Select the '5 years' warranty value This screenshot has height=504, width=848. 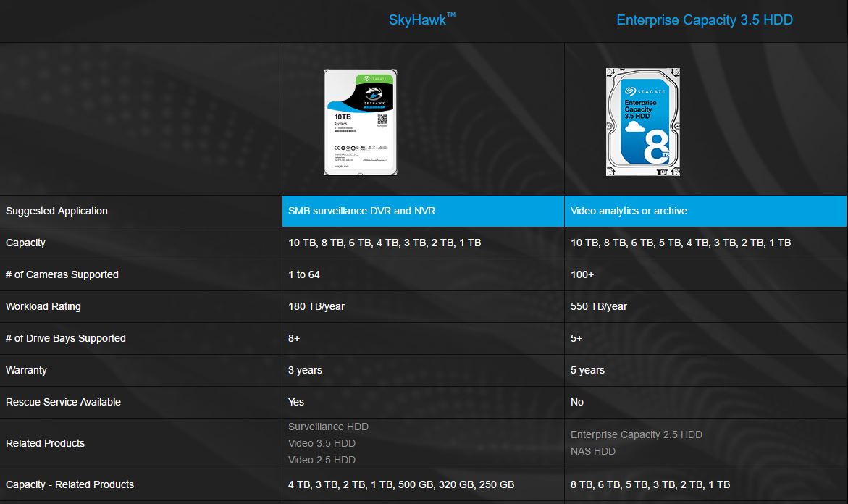(x=587, y=371)
